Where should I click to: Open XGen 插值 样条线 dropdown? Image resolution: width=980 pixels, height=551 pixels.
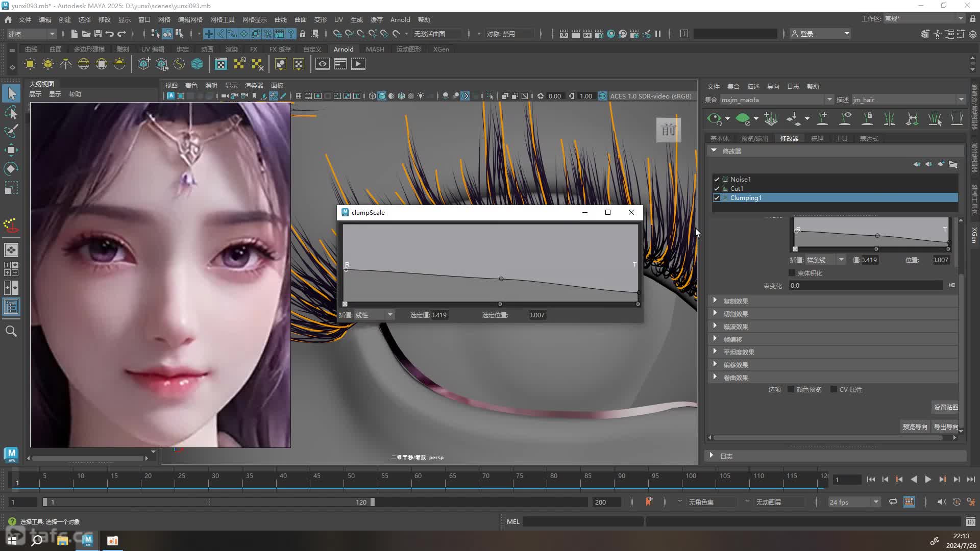click(x=825, y=260)
